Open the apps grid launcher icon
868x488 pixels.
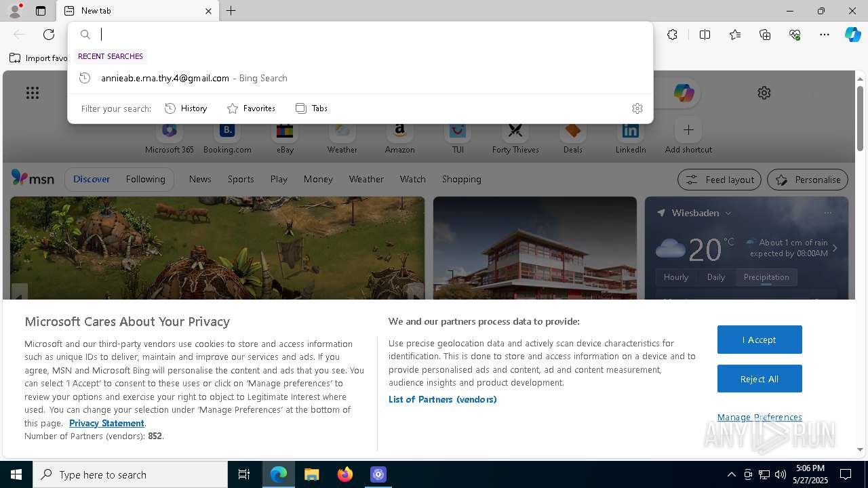click(x=33, y=93)
